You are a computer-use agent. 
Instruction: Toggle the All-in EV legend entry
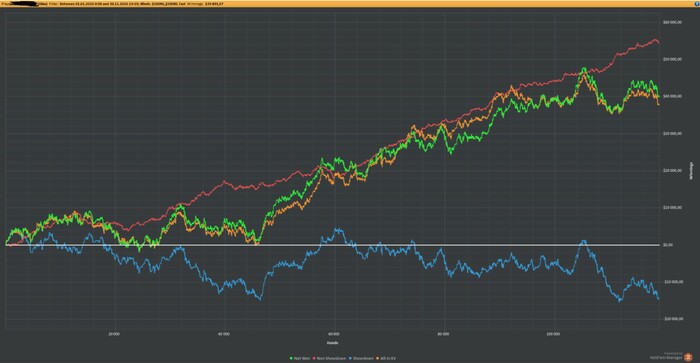click(x=386, y=358)
